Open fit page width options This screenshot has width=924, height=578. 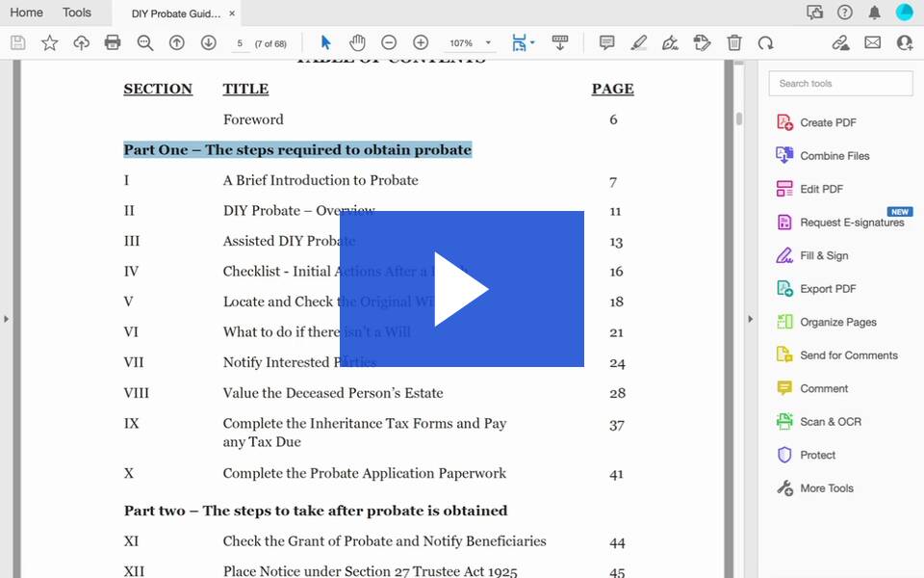pos(523,42)
